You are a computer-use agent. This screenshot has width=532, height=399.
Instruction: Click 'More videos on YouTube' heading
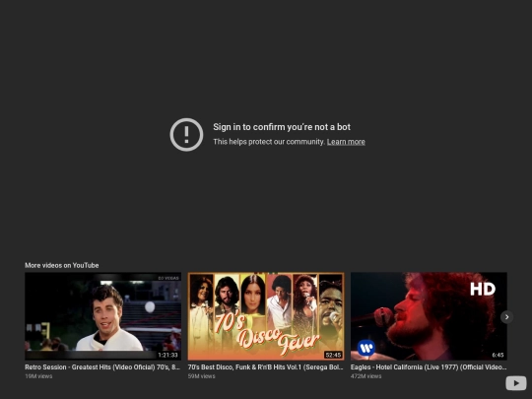pos(62,265)
